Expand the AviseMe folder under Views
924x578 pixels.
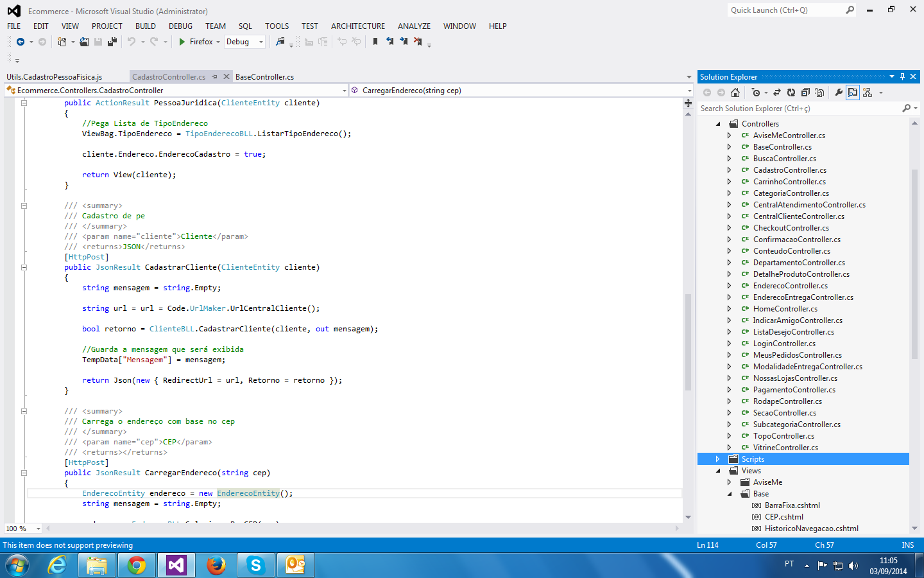730,482
